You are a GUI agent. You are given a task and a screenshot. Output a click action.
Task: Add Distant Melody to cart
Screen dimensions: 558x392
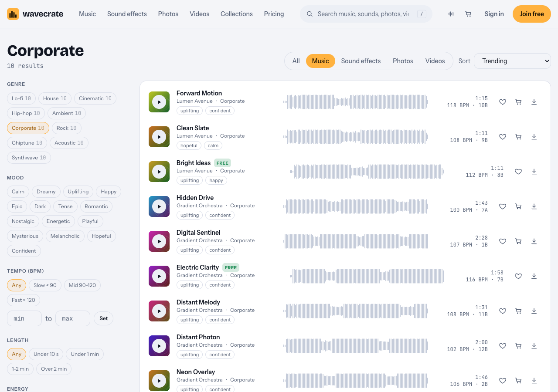point(518,311)
